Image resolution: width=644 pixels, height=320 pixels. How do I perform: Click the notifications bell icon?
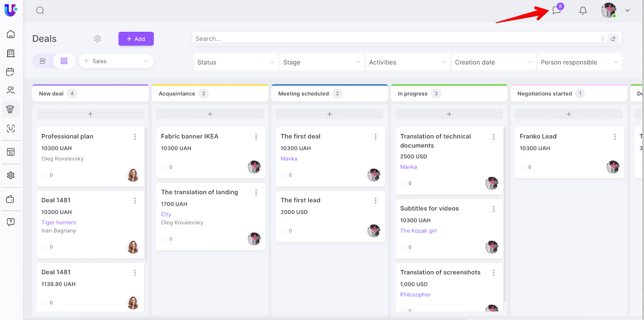(583, 10)
